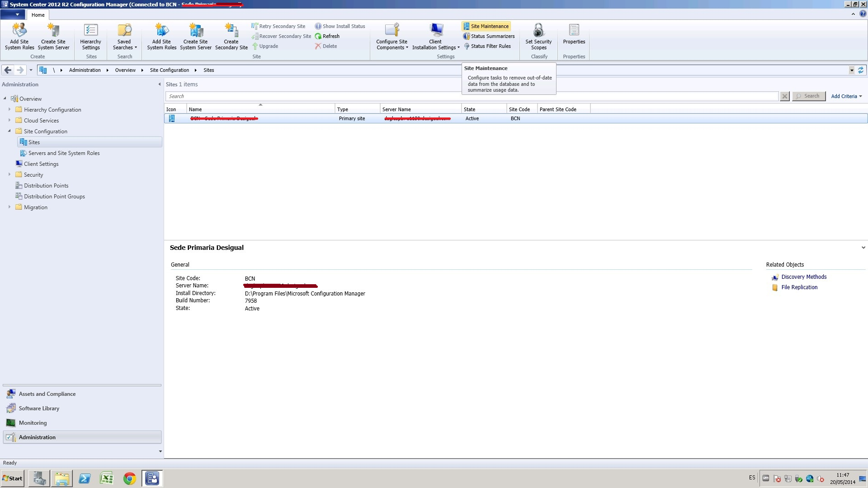Screen dimensions: 868x488
Task: Sort by the Server Name column
Action: [x=396, y=109]
